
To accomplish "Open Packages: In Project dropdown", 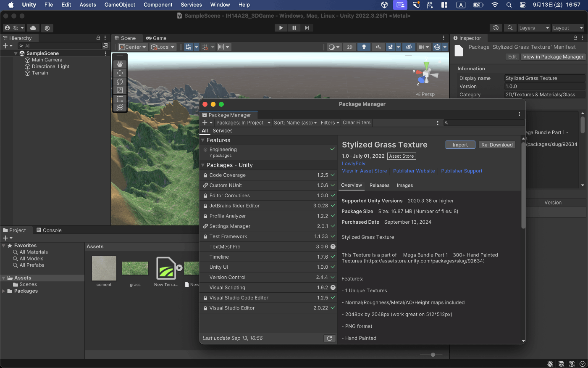I will click(x=243, y=123).
